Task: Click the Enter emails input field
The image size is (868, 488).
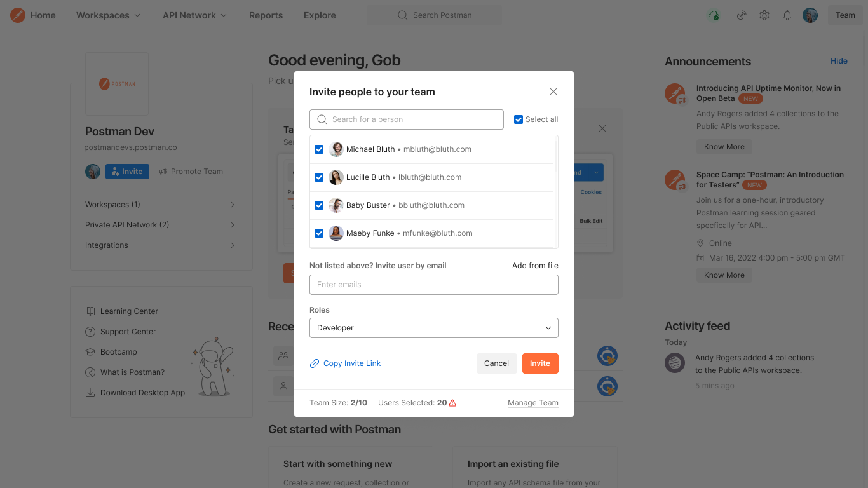Action: (433, 285)
